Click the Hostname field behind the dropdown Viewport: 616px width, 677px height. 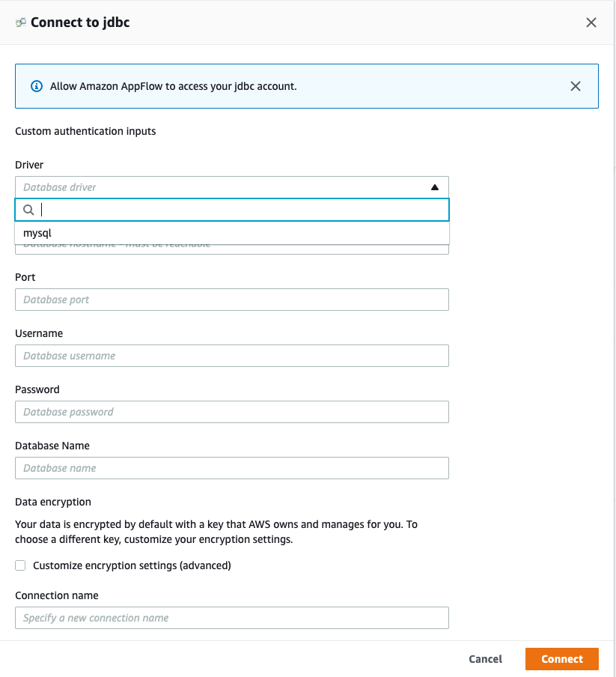299,249
